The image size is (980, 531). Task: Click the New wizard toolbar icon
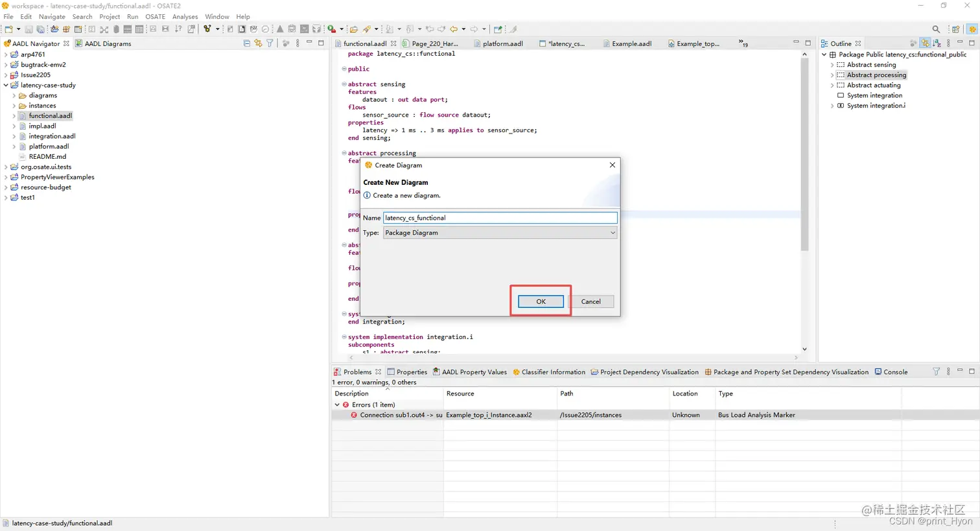tap(8, 29)
